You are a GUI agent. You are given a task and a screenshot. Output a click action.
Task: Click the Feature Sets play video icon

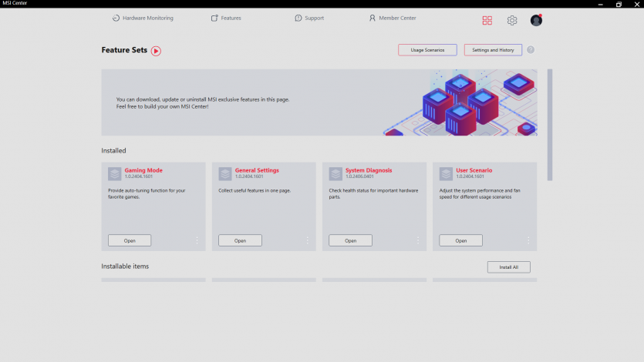156,51
